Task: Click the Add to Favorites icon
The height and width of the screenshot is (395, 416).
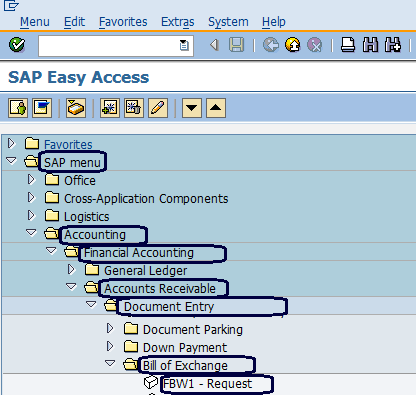Action: click(x=110, y=108)
